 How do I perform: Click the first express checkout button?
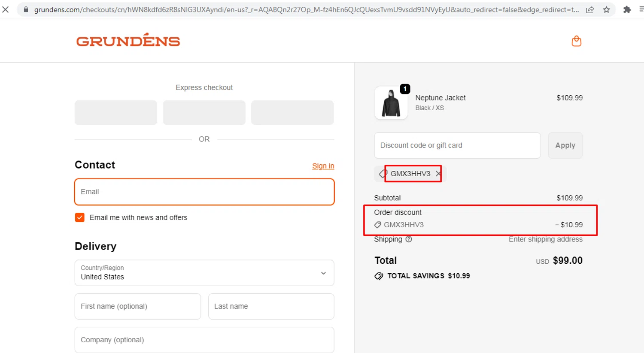[x=116, y=113]
